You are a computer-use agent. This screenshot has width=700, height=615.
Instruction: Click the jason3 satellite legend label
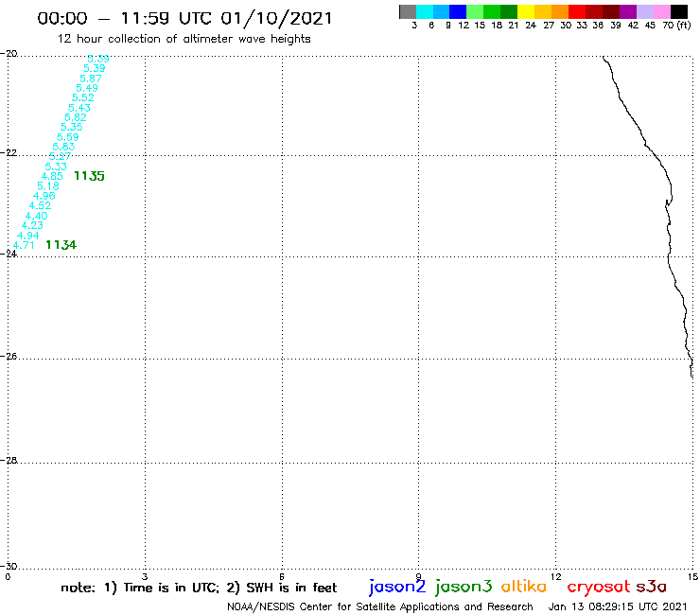(464, 587)
